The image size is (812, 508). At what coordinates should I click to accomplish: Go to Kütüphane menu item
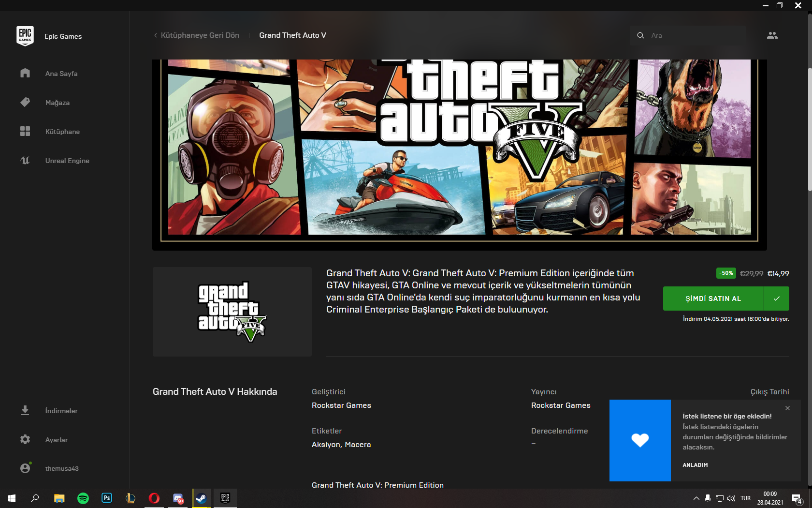click(x=62, y=132)
